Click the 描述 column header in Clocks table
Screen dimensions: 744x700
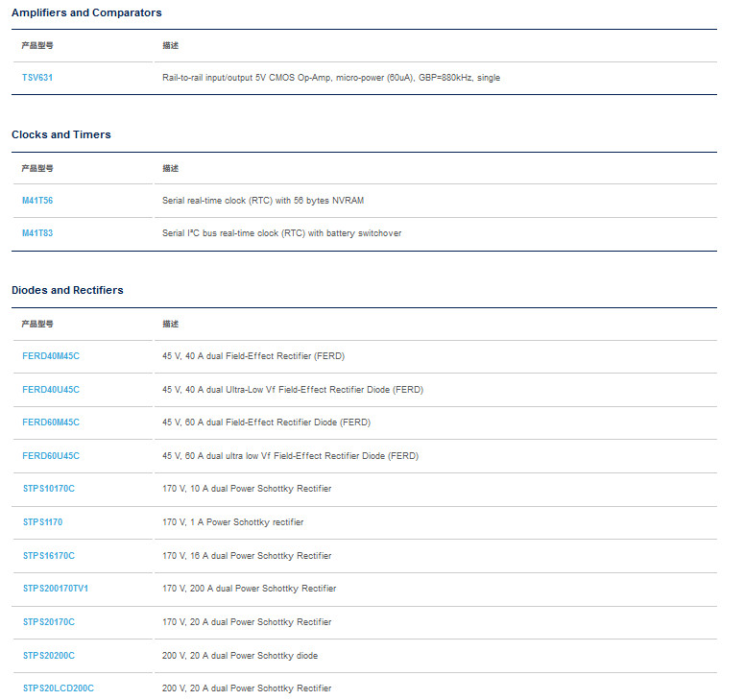coord(170,168)
